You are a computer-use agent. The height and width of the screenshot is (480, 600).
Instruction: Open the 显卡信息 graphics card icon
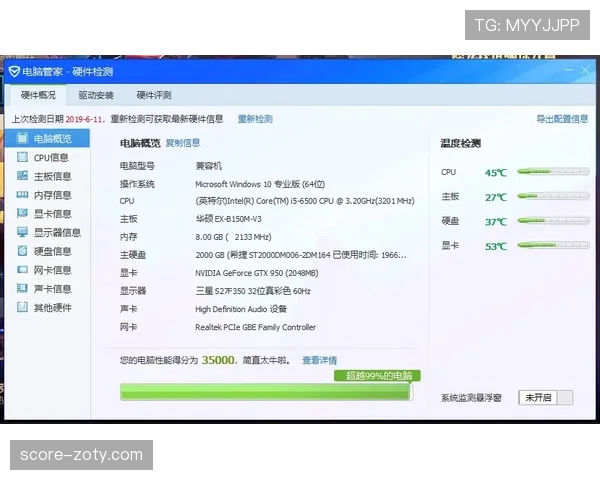23,213
